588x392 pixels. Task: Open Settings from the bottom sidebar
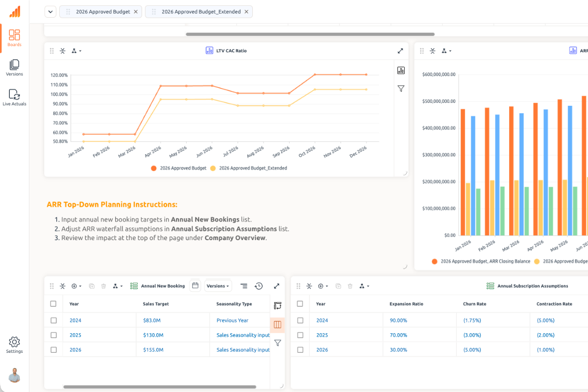tap(14, 344)
